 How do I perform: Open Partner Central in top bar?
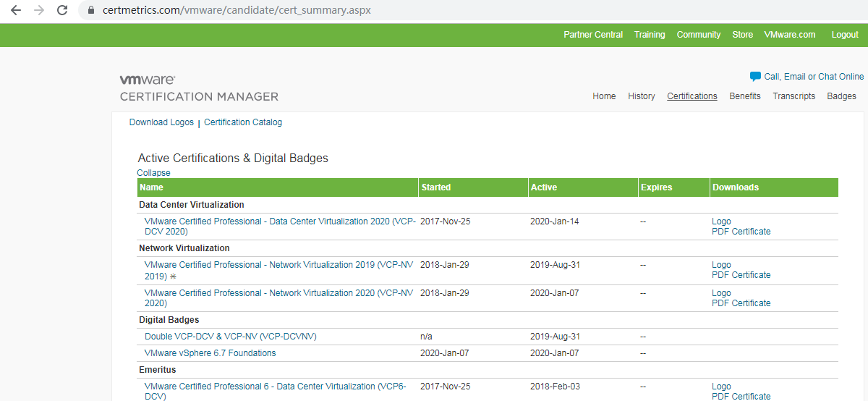593,35
